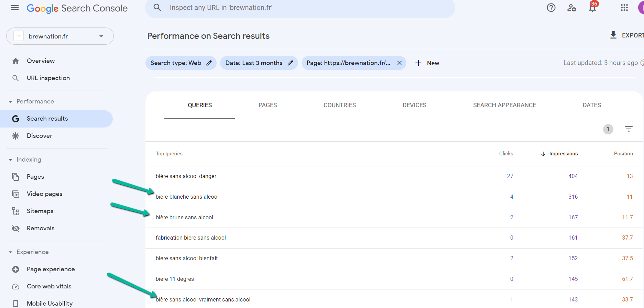Click the Video pages icon
Image resolution: width=644 pixels, height=308 pixels.
(15, 194)
